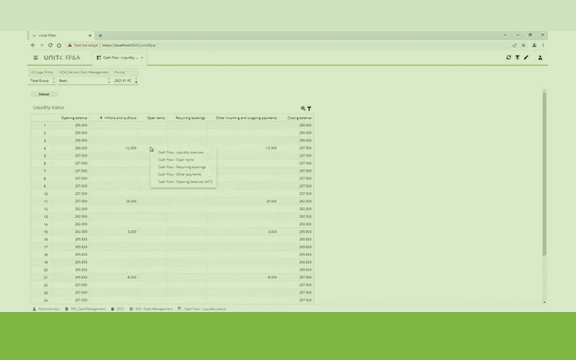Image resolution: width=576 pixels, height=360 pixels.
Task: Reload the page with browser reload icon
Action: (x=50, y=45)
